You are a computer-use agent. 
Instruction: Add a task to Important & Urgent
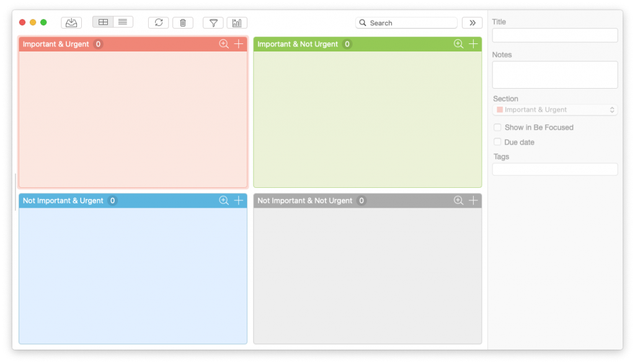tap(239, 44)
